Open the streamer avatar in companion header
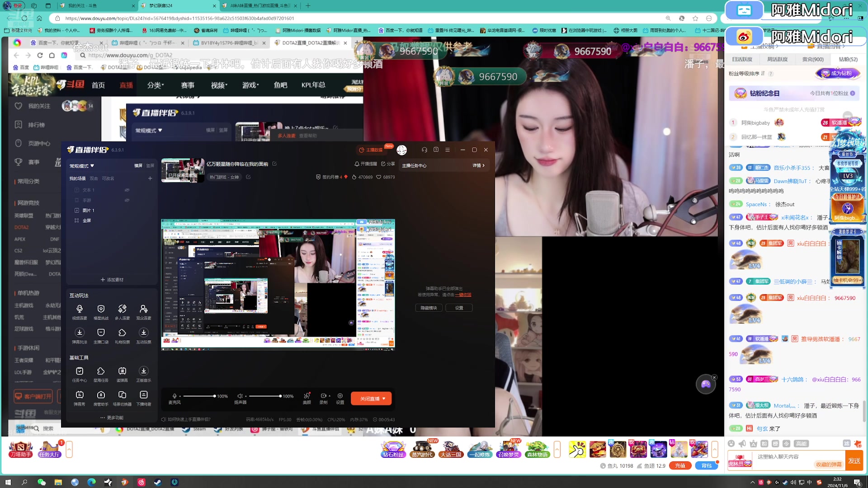Screen dimensions: 868x488 tap(401, 150)
